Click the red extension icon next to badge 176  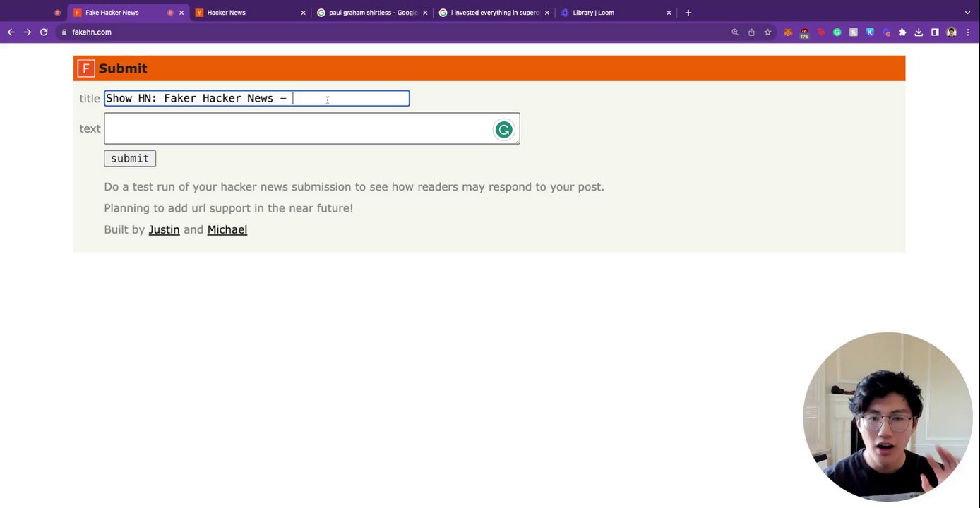pyautogui.click(x=820, y=32)
